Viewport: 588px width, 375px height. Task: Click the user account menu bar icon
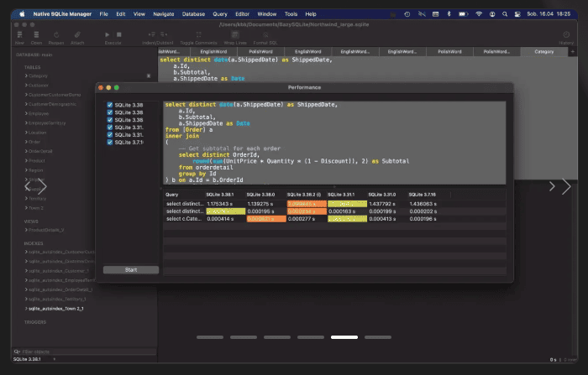(x=492, y=14)
